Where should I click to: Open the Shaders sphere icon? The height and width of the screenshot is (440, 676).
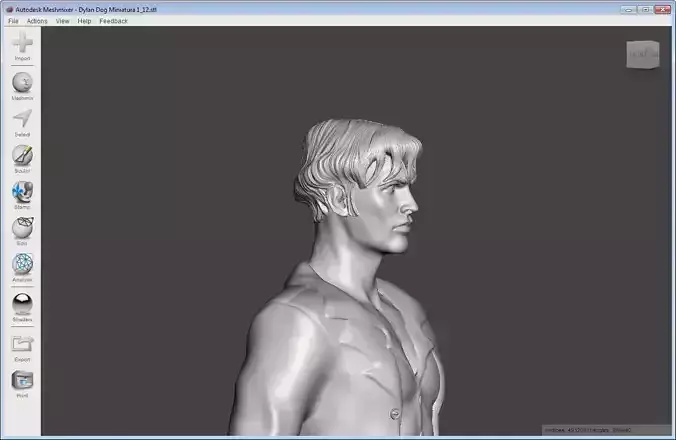tap(22, 304)
